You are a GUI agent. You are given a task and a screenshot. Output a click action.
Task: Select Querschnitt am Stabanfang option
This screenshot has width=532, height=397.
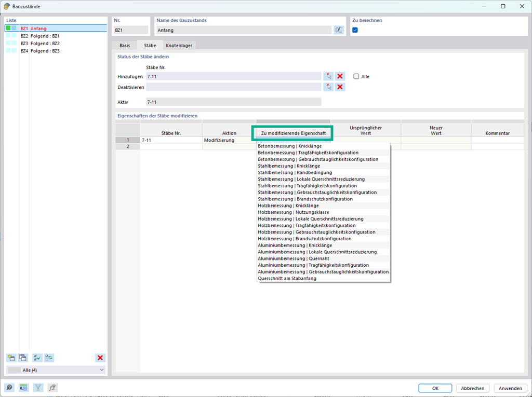click(x=323, y=278)
